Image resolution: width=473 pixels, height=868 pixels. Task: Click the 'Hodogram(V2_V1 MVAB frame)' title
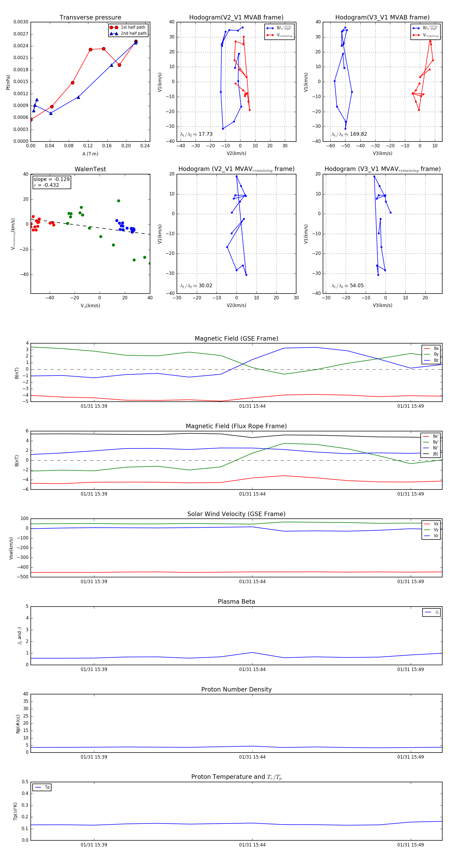click(x=236, y=18)
